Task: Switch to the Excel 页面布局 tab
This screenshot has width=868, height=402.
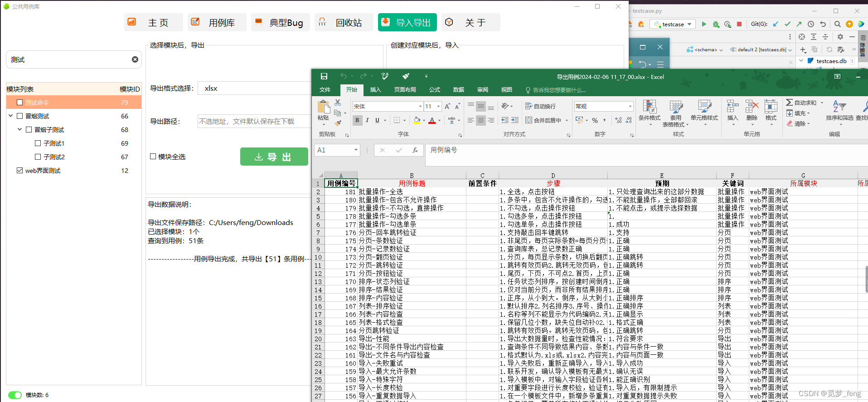Action: 405,90
